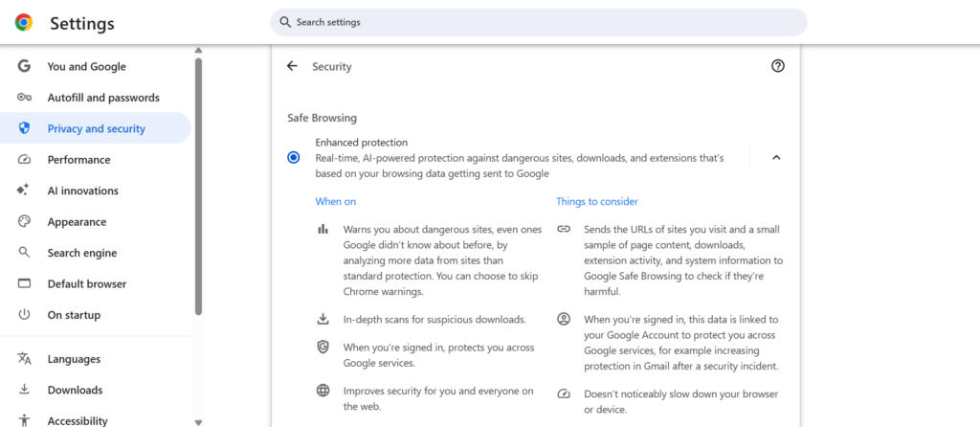Click the search magnifier icon in search bar
Screen dimensions: 980x427
coord(285,22)
